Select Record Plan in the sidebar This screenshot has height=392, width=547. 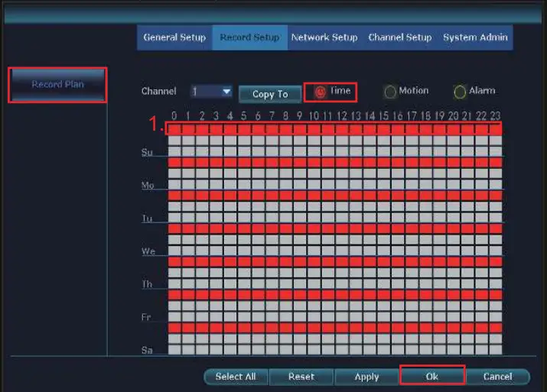[x=57, y=85]
